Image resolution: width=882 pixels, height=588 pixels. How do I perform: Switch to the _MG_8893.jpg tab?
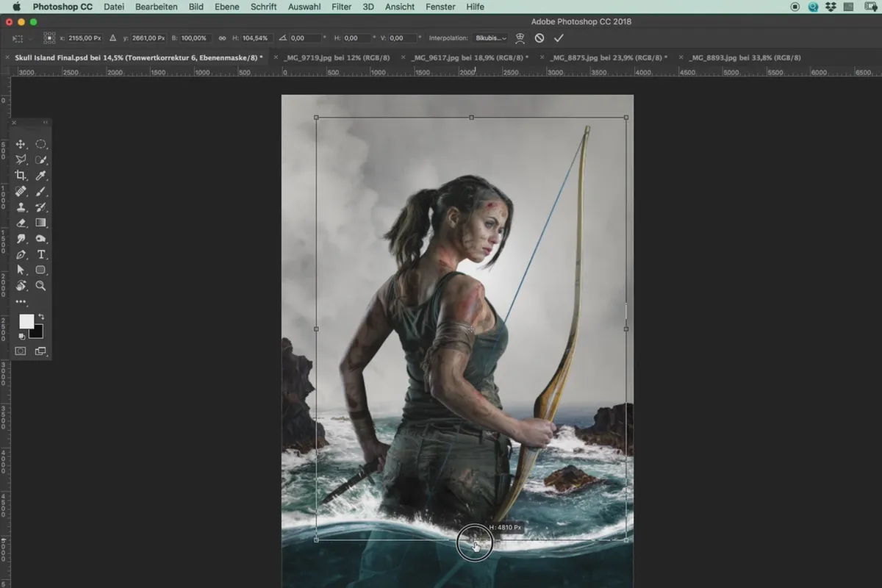pyautogui.click(x=745, y=57)
